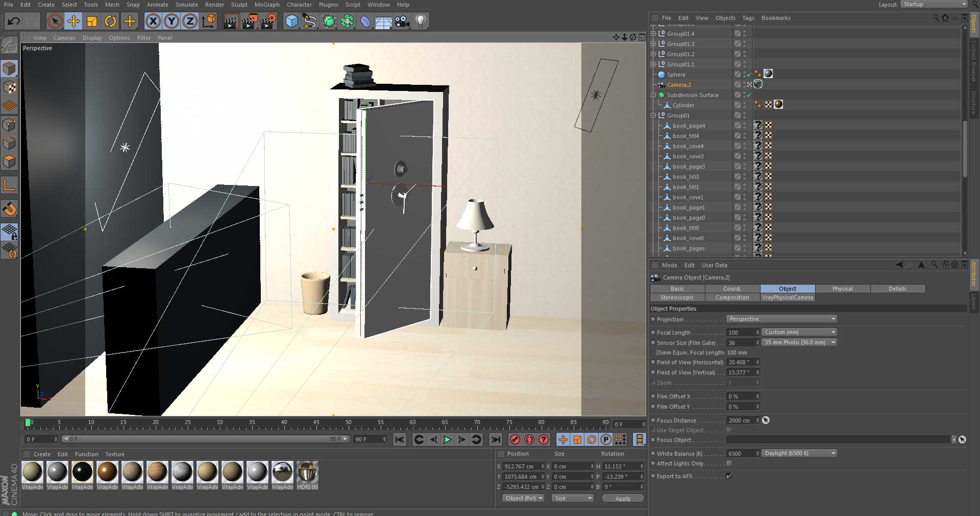Select the Move tool in top toolbar
This screenshot has width=980, height=516.
pyautogui.click(x=73, y=21)
